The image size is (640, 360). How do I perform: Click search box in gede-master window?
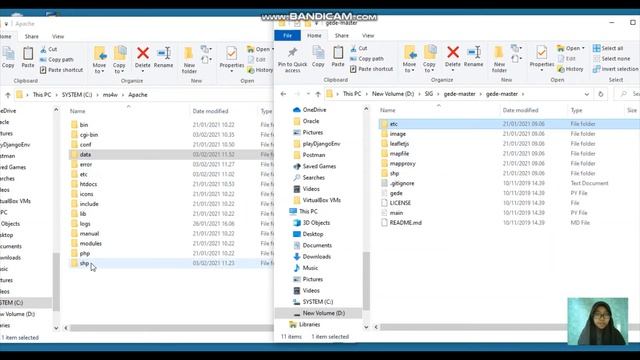pyautogui.click(x=628, y=94)
